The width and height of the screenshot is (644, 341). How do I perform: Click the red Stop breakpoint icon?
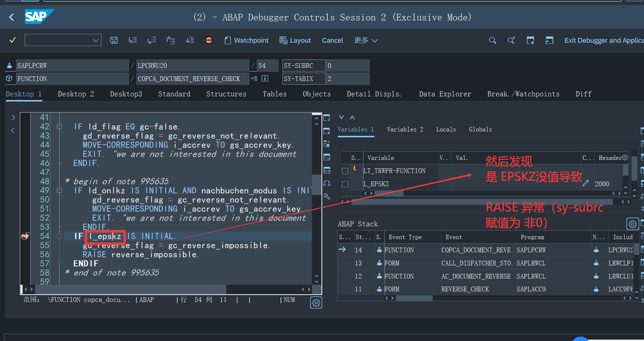pyautogui.click(x=209, y=40)
